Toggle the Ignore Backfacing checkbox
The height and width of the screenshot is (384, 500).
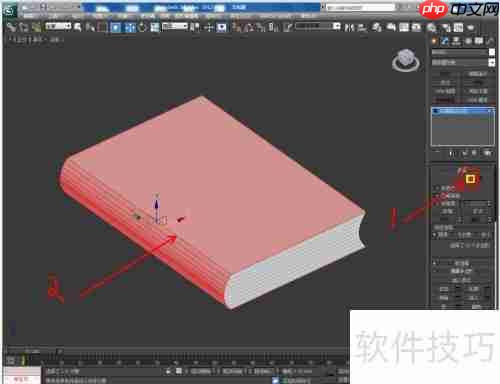click(437, 196)
